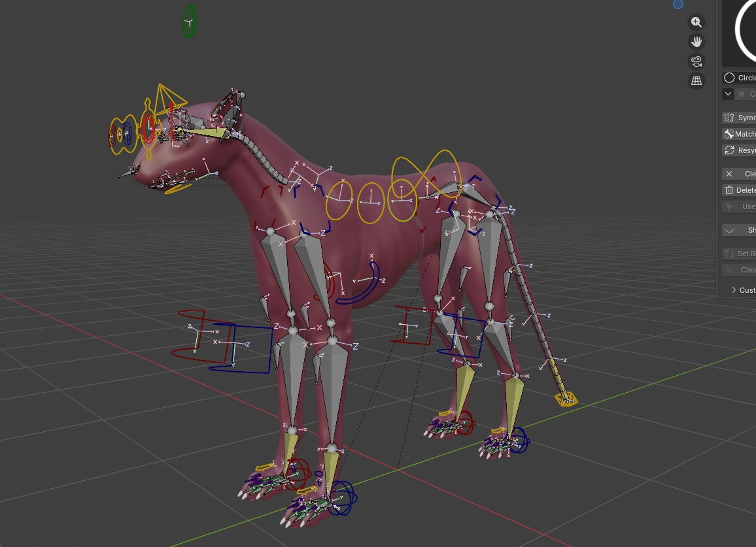This screenshot has height=547, width=756.
Task: Click the zoom magnifier viewport icon
Action: [x=696, y=22]
